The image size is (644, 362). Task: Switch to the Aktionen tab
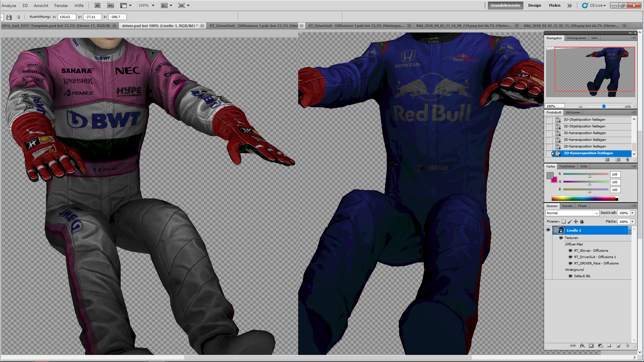coord(573,113)
